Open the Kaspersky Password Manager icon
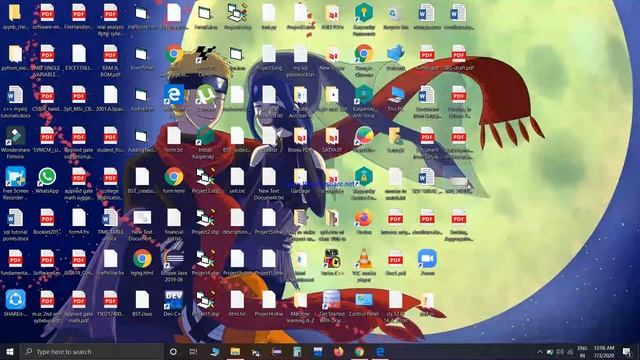The height and width of the screenshot is (360, 640). tap(364, 19)
